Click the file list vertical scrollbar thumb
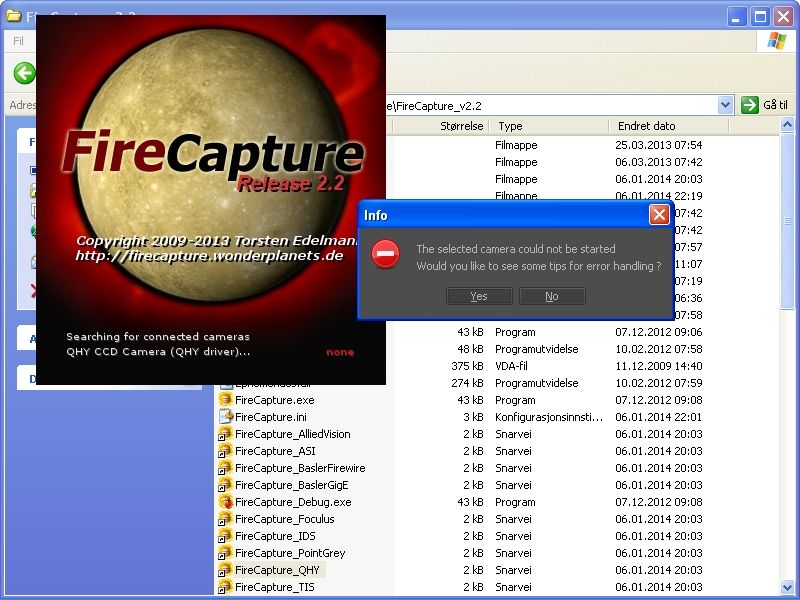The height and width of the screenshot is (600, 800). 787,220
